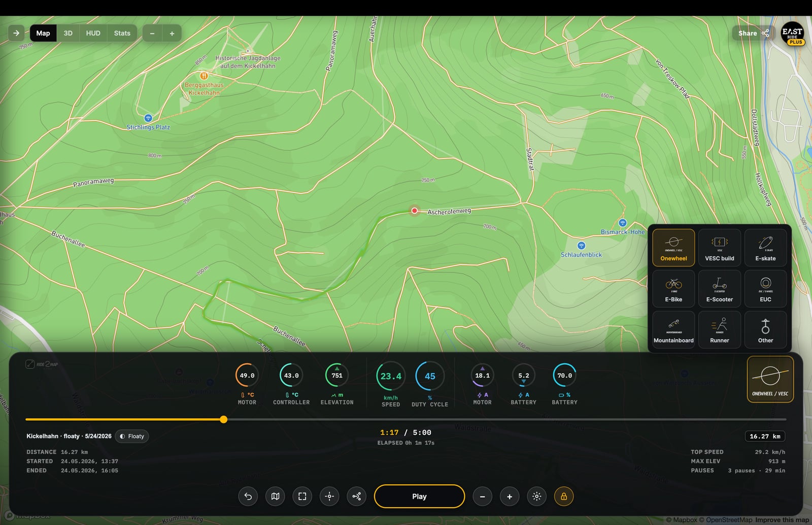This screenshot has width=812, height=525.
Task: Click the controller temperature gauge
Action: (x=291, y=376)
